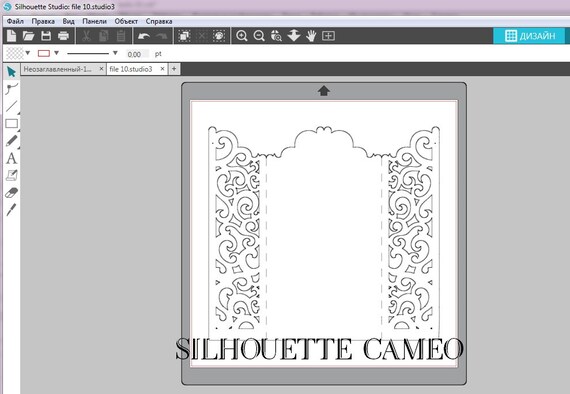This screenshot has height=394, width=570.
Task: Open the Файл menu
Action: coord(15,21)
